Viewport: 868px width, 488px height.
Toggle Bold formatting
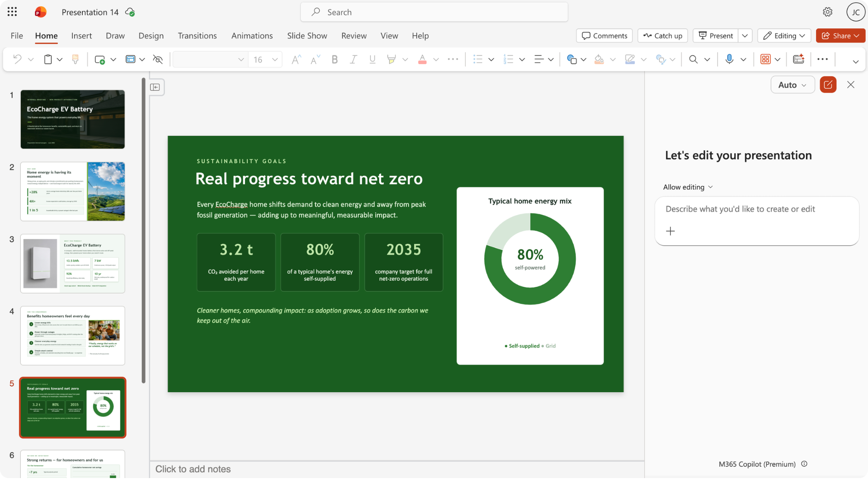click(x=335, y=59)
